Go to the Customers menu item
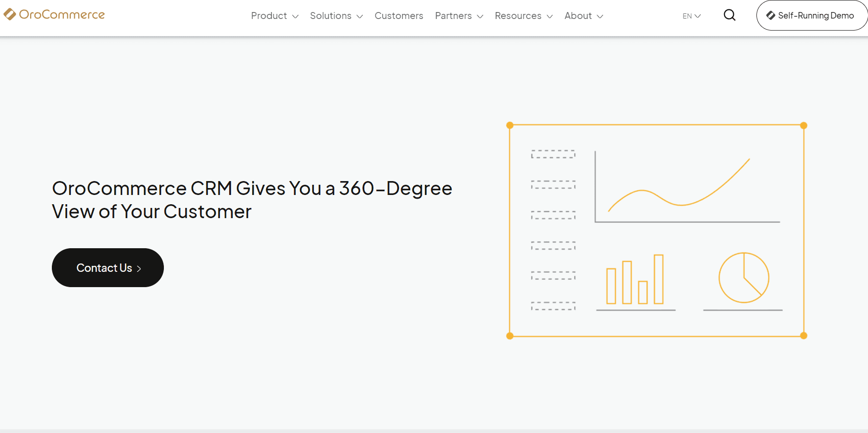Image resolution: width=868 pixels, height=433 pixels. pos(399,16)
